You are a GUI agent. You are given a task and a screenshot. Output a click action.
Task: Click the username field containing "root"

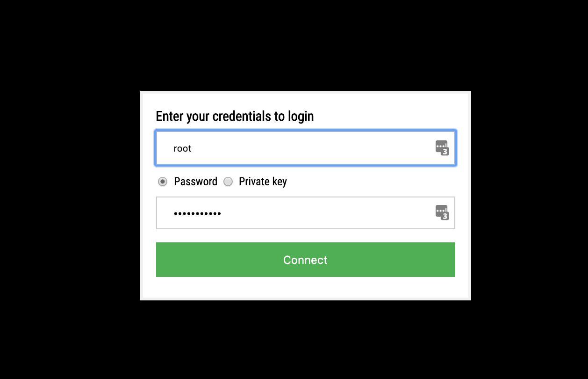click(280, 148)
